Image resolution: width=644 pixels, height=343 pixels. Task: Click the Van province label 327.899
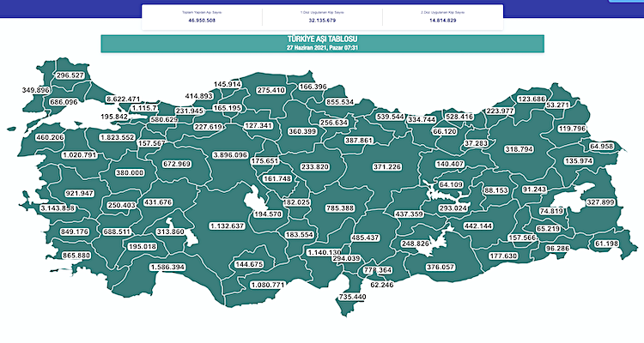(599, 202)
